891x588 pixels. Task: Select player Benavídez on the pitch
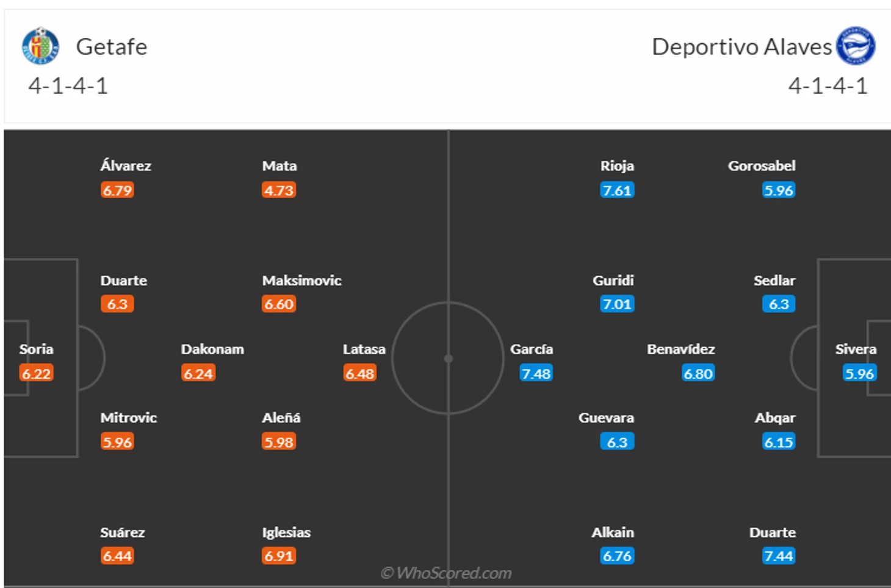click(x=680, y=350)
